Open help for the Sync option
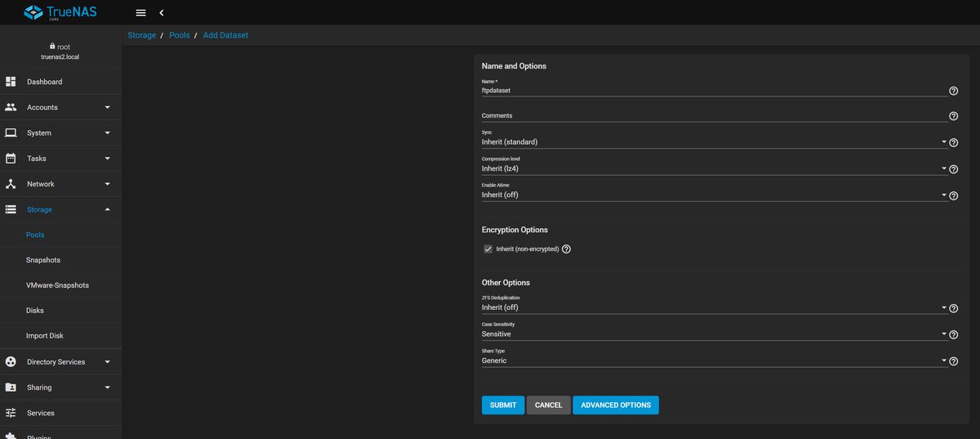The height and width of the screenshot is (439, 980). tap(954, 143)
